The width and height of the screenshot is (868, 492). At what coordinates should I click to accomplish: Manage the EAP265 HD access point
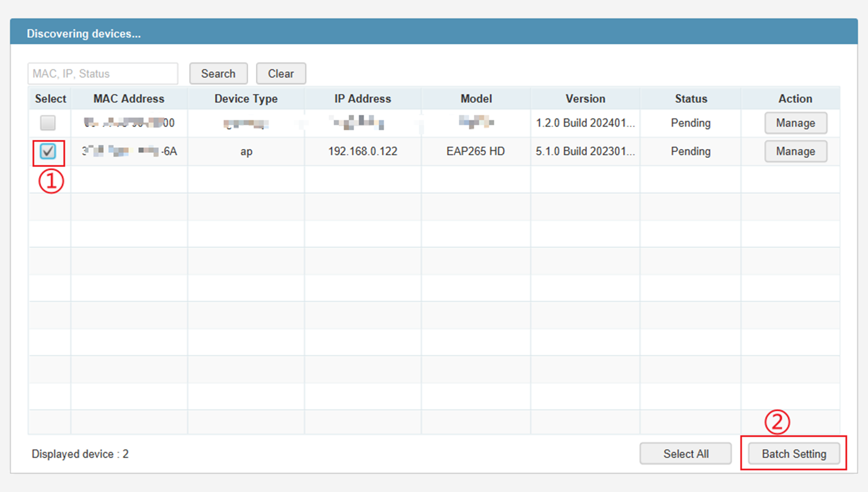pyautogui.click(x=795, y=152)
